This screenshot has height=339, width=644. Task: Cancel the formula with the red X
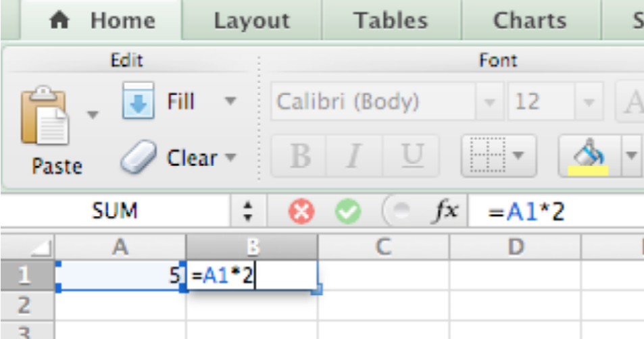pyautogui.click(x=301, y=212)
